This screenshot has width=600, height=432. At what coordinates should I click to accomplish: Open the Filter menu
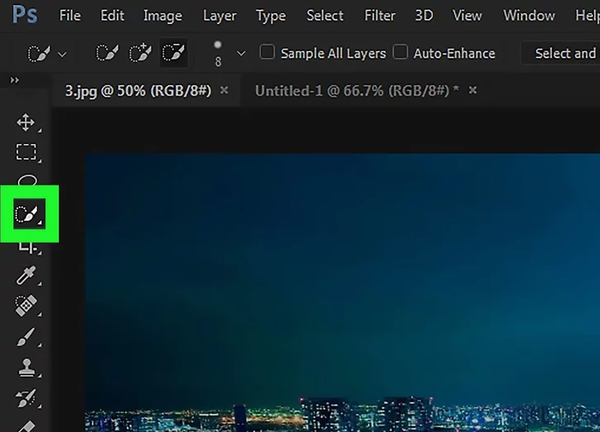pos(380,16)
